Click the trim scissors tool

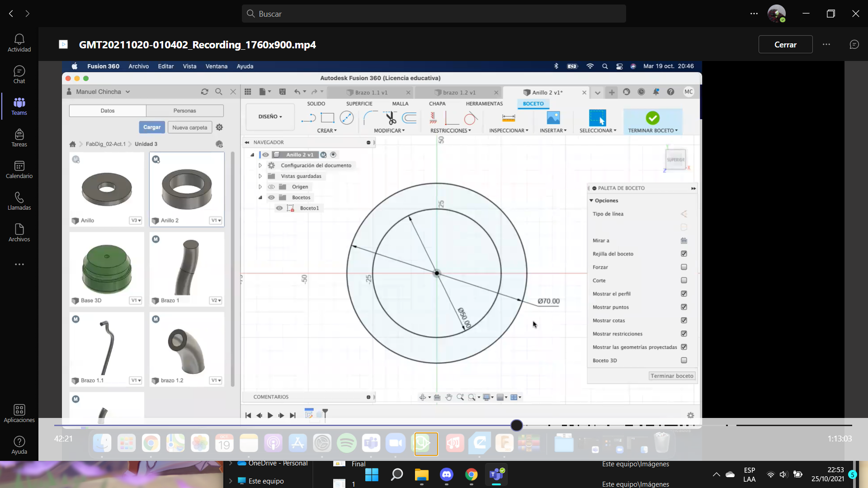(391, 118)
